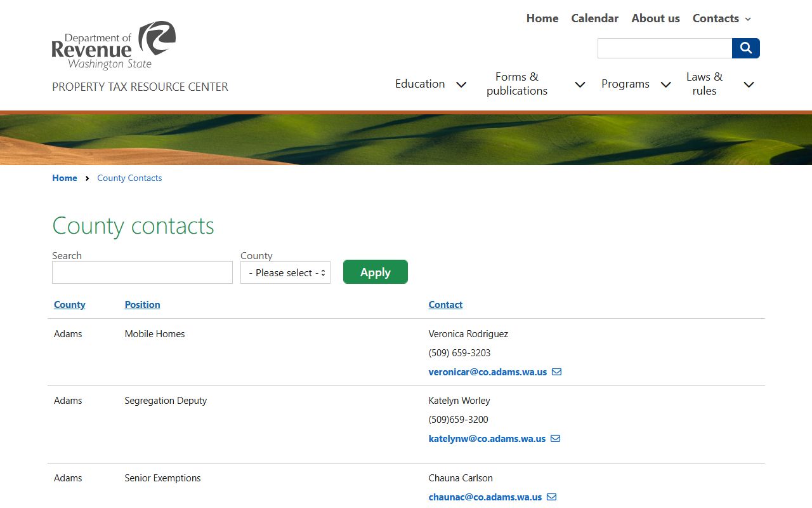This screenshot has width=812, height=508.
Task: Click the County contacts page heading
Action: coord(133,226)
